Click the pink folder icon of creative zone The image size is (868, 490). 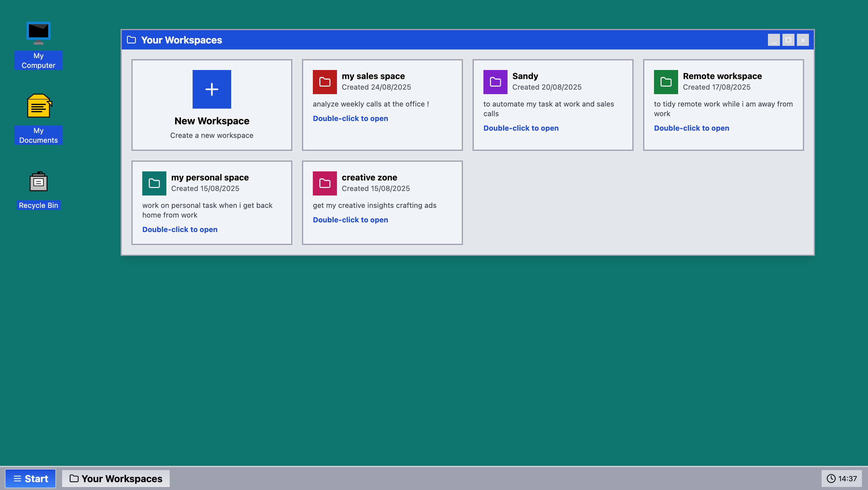[x=325, y=183]
